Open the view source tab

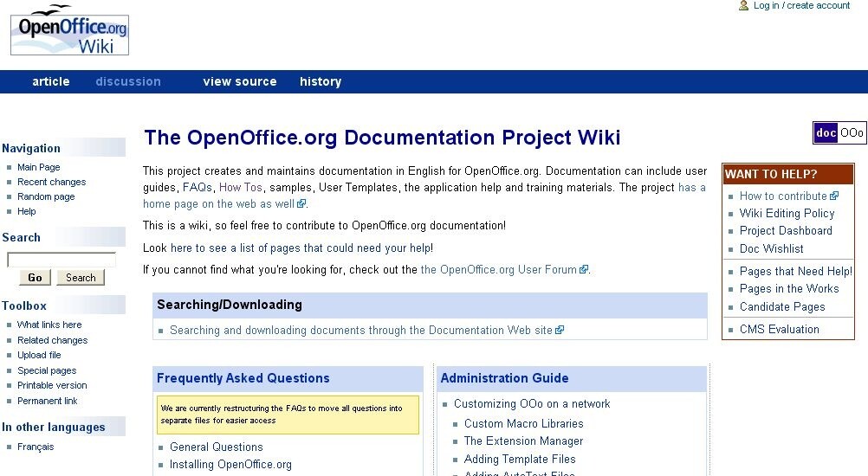(x=240, y=81)
